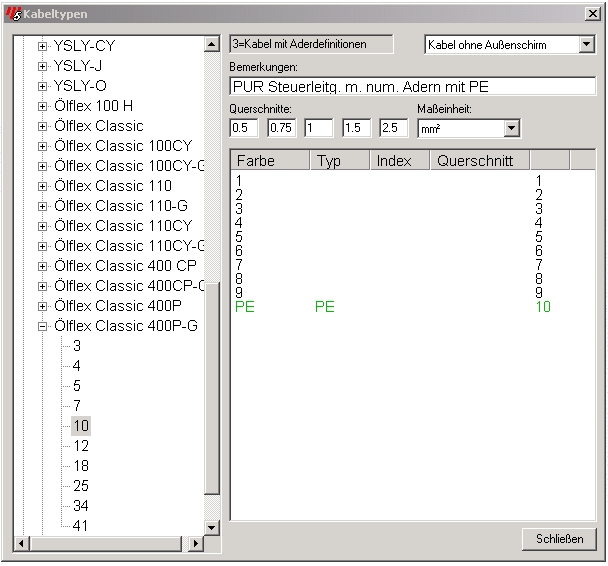Select Ölflex Classic 110 tree item
Image resolution: width=608 pixels, height=566 pixels.
113,186
